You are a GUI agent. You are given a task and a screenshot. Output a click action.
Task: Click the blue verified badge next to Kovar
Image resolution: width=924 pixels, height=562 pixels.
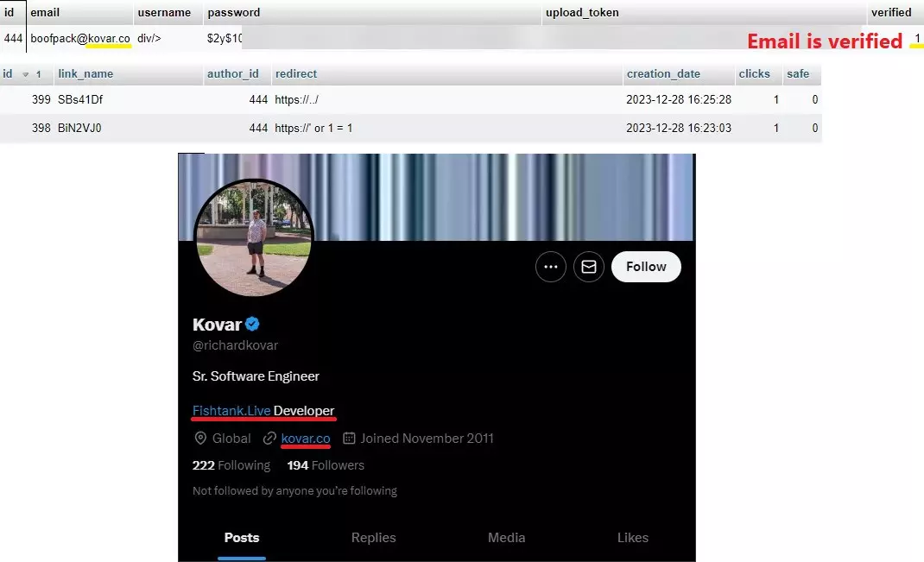coord(252,324)
